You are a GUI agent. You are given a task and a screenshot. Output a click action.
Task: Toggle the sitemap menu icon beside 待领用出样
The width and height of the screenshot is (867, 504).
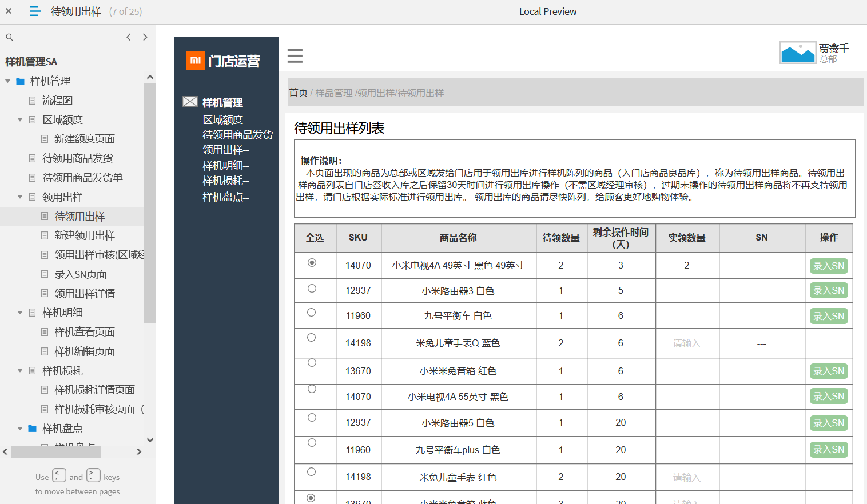point(35,11)
